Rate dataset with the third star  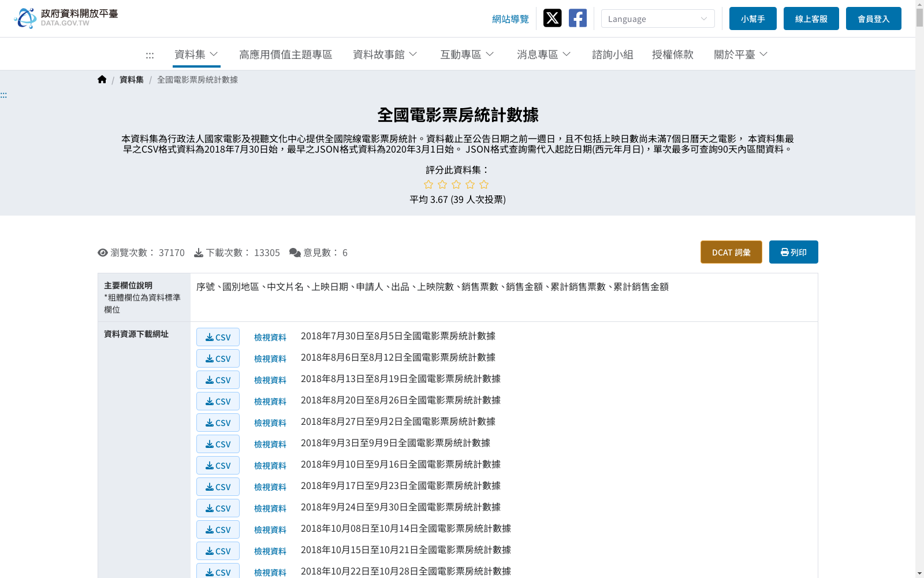point(456,184)
